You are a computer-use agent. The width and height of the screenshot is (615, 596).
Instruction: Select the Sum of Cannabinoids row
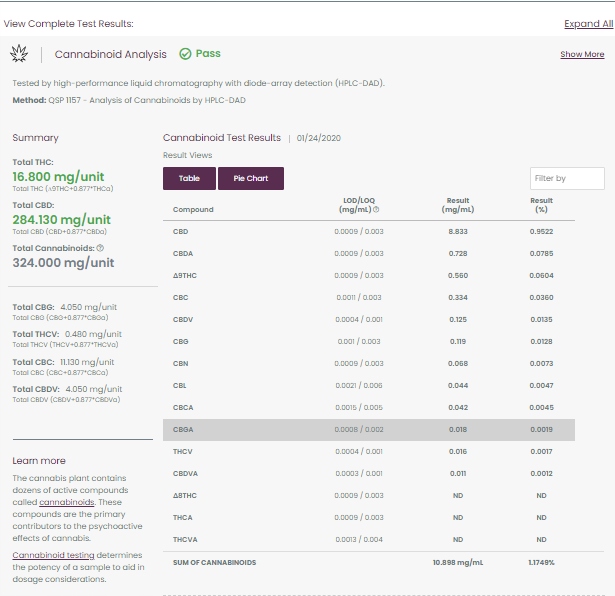point(368,563)
